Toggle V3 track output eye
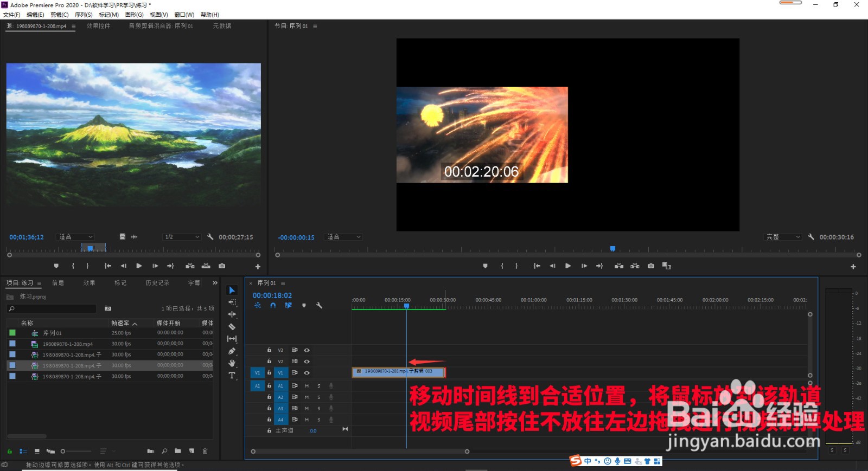The image size is (868, 471). tap(307, 350)
